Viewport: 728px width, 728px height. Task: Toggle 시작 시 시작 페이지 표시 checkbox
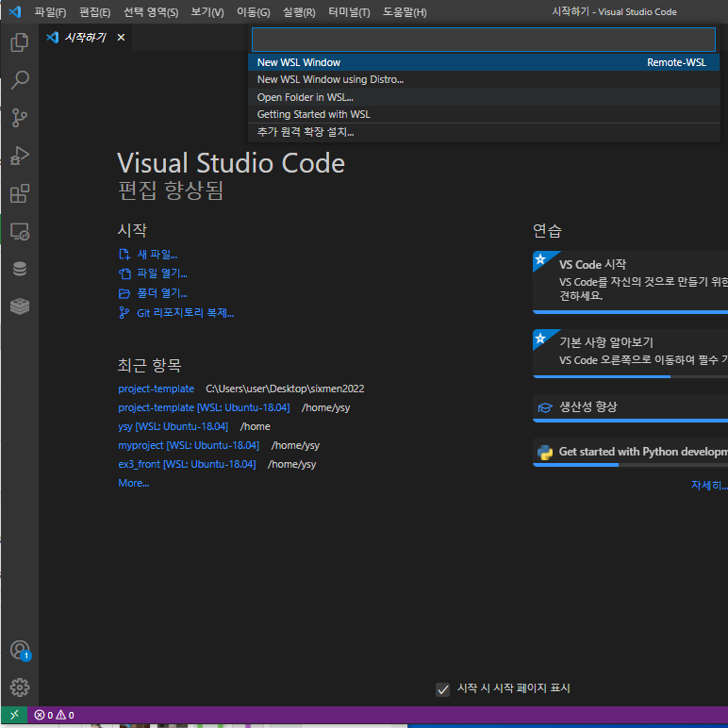(443, 689)
